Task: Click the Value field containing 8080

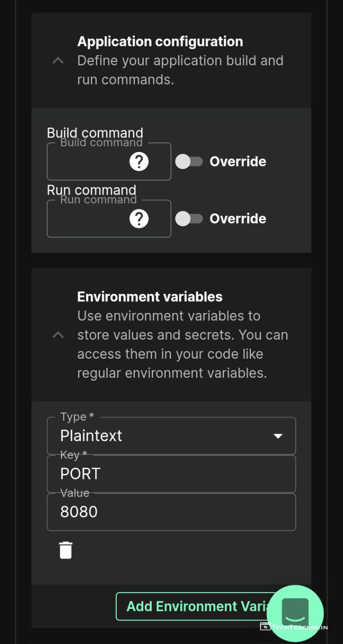Action: [x=171, y=512]
